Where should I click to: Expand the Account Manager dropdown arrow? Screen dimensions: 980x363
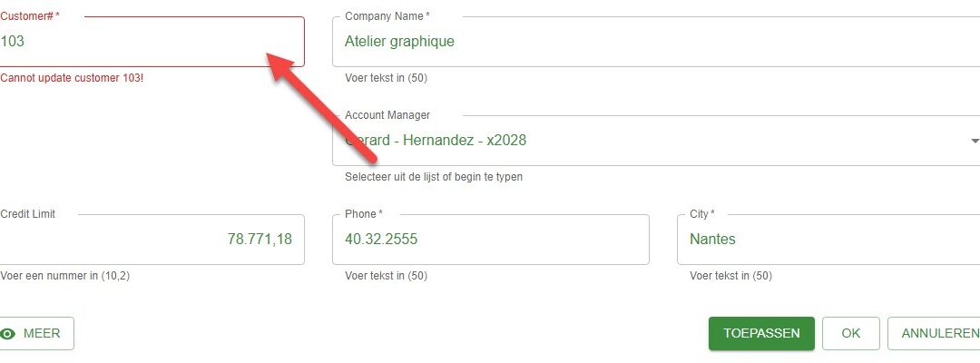coord(974,142)
